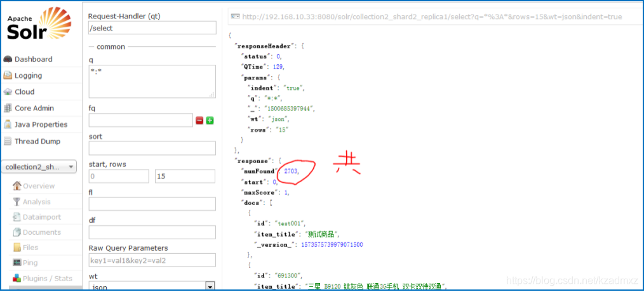This screenshot has height=292, width=644.
Task: Click the Dataimport icon
Action: point(17,217)
